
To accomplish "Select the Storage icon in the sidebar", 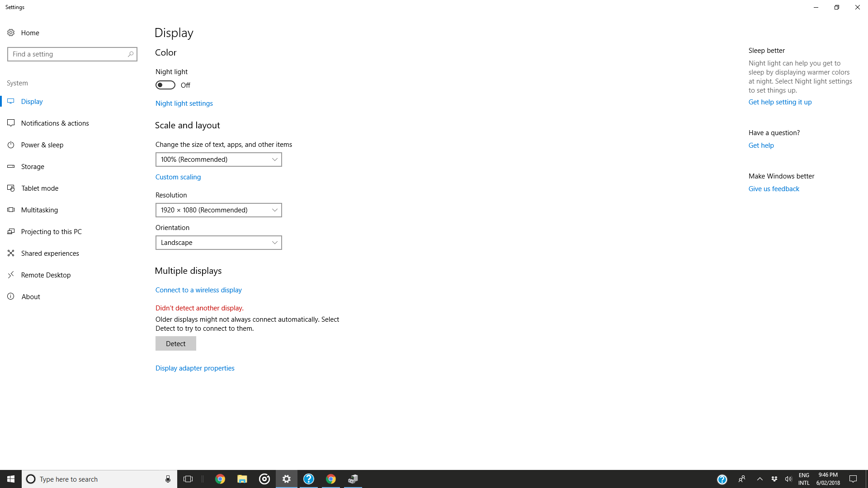I will point(10,166).
